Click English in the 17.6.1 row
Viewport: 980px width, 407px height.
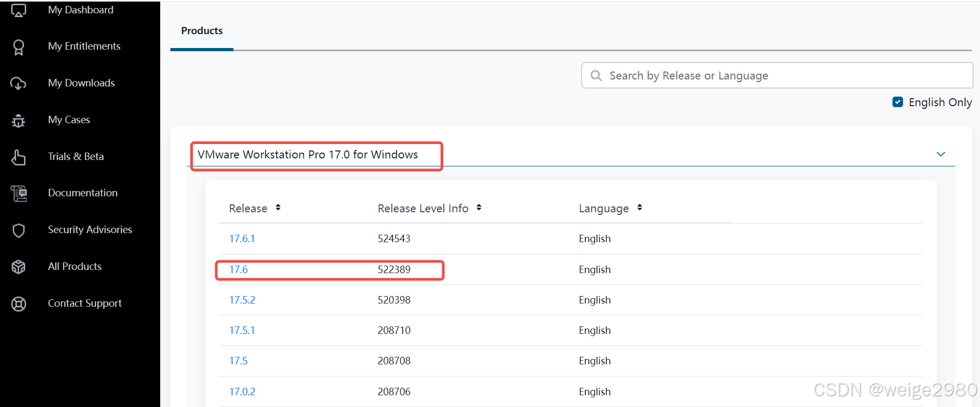click(x=595, y=239)
